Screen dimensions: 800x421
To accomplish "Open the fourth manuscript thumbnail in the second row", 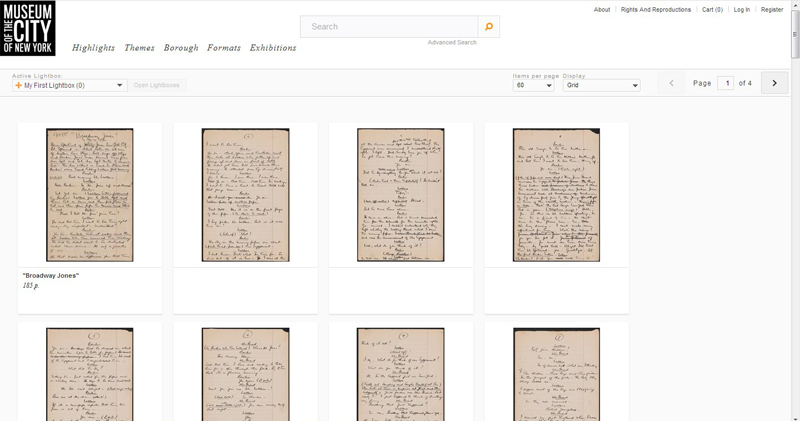I will coord(556,375).
